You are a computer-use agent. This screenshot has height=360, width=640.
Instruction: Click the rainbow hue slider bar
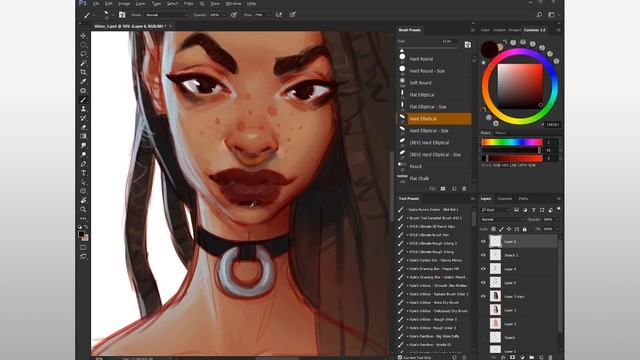tap(512, 142)
